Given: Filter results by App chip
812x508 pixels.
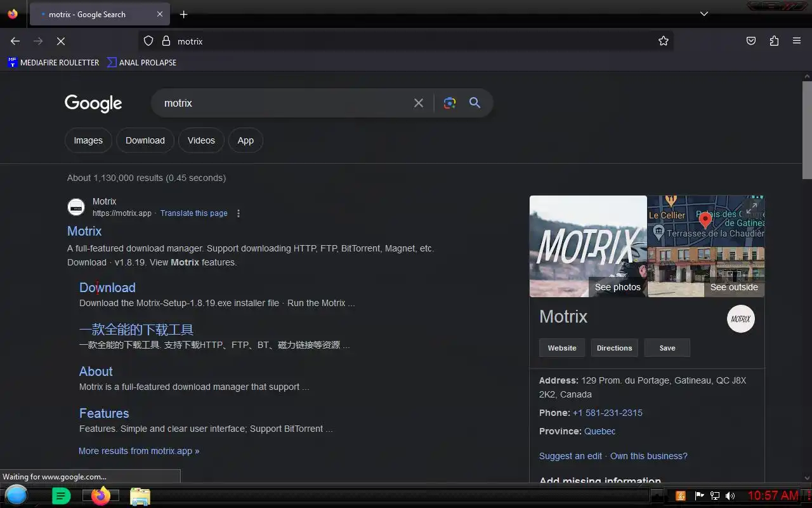Looking at the screenshot, I should 246,140.
